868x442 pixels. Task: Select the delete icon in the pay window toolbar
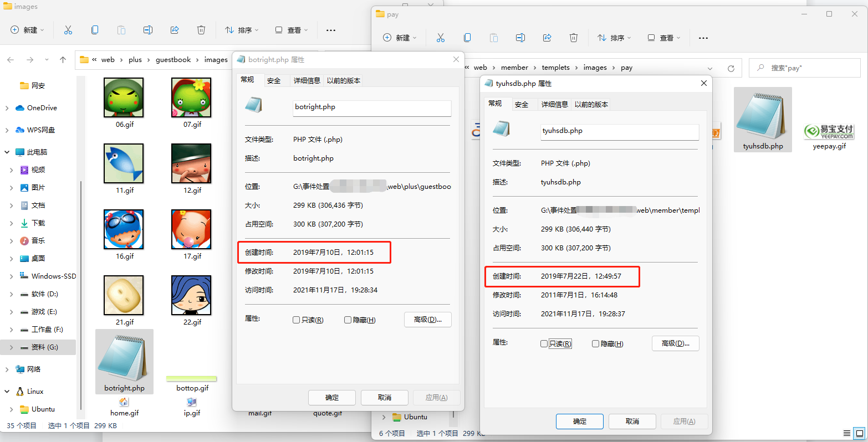tap(574, 38)
